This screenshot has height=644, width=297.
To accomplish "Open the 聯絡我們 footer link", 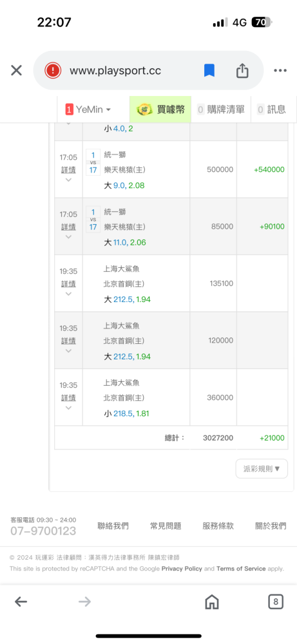I will coord(113,526).
